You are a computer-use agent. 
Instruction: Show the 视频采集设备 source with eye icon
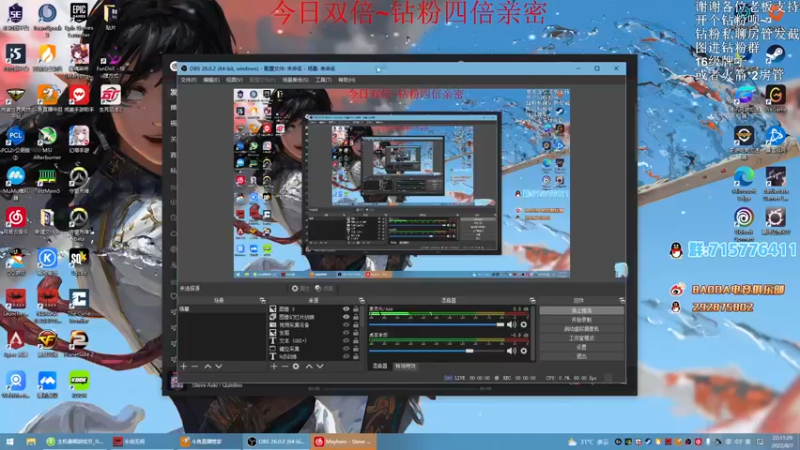[346, 325]
